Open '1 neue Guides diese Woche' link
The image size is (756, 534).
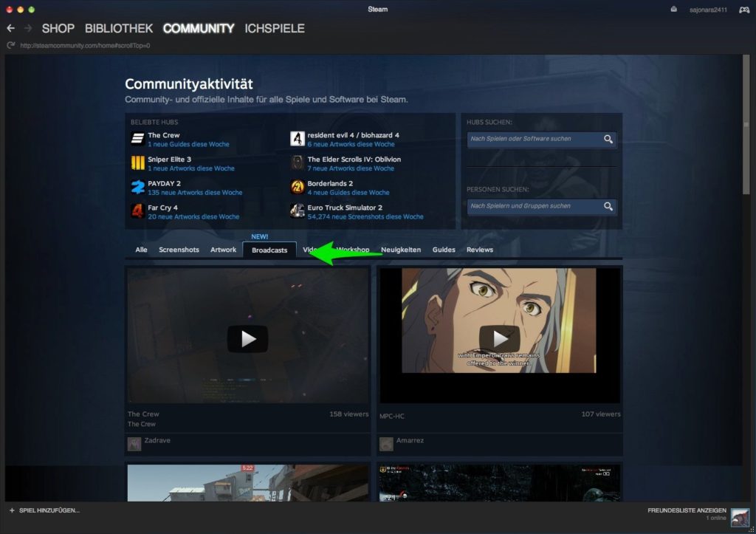point(188,144)
